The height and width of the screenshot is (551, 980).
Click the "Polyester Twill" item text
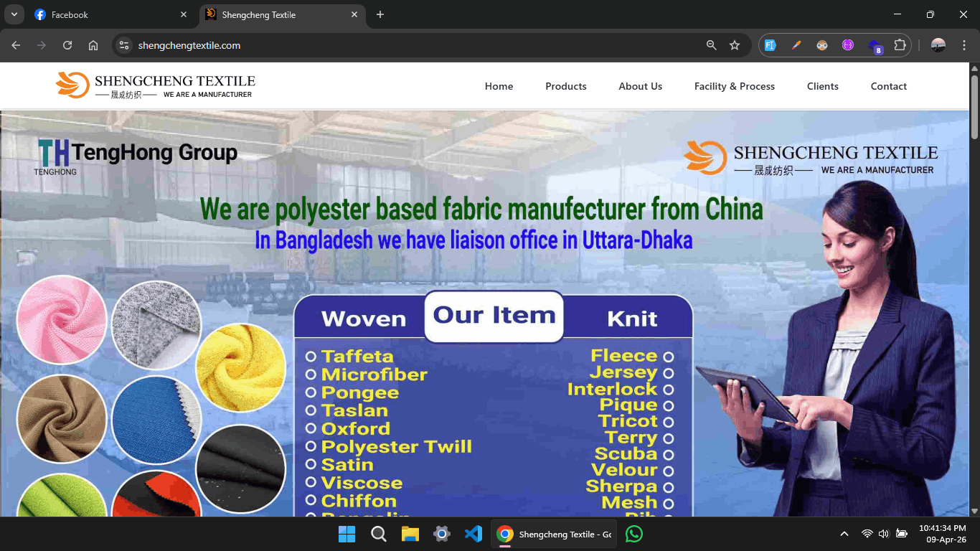tap(397, 447)
